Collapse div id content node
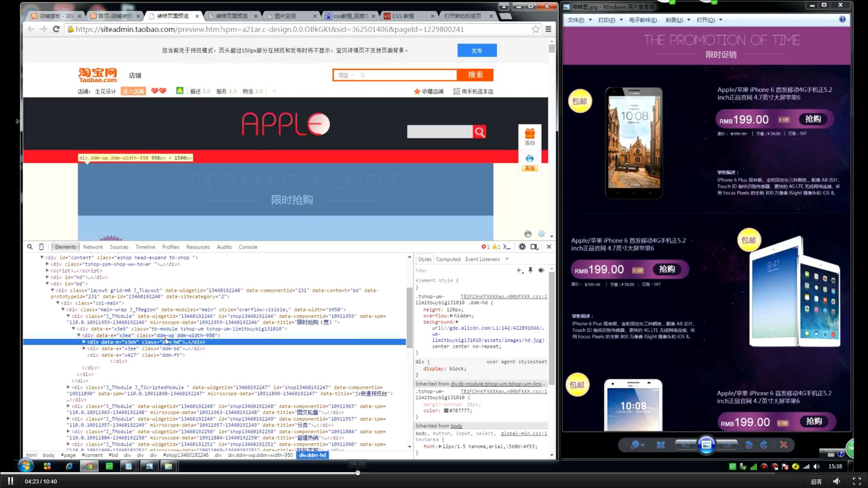Screen dimensions: 868x488 pos(42,258)
